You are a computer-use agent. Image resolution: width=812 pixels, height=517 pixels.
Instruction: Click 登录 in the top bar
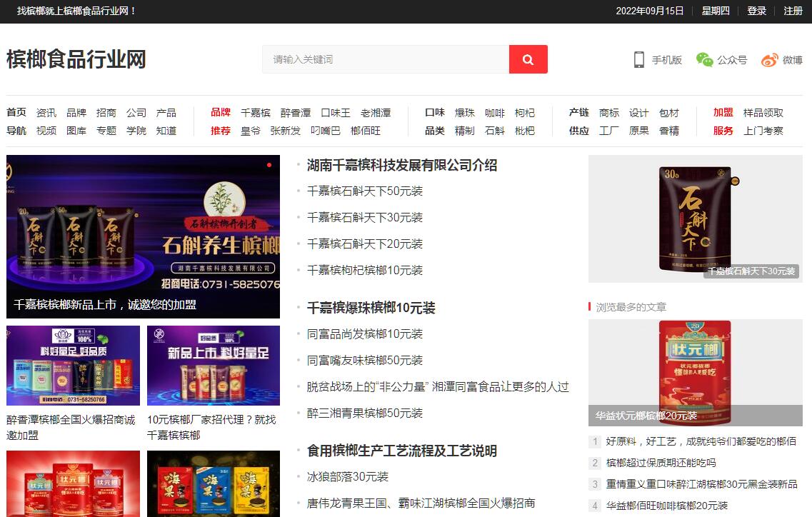[756, 11]
